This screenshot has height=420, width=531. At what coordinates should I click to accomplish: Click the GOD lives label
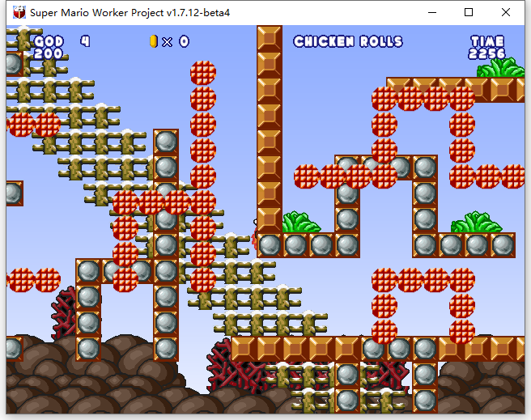click(49, 41)
